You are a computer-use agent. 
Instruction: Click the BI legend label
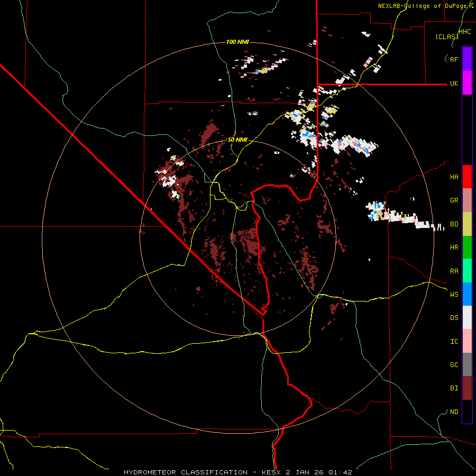pyautogui.click(x=454, y=388)
